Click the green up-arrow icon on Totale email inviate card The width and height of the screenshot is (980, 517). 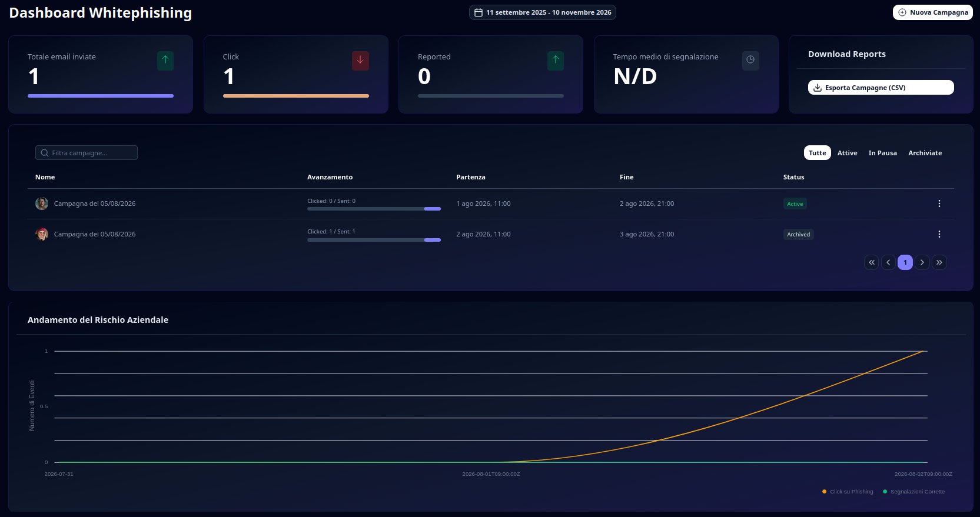(x=165, y=61)
